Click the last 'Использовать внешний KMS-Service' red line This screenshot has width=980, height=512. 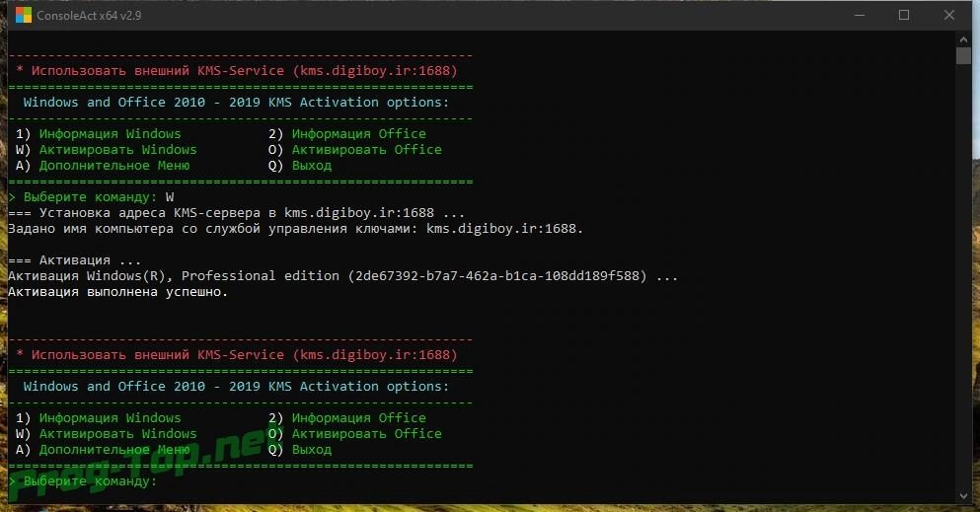237,355
